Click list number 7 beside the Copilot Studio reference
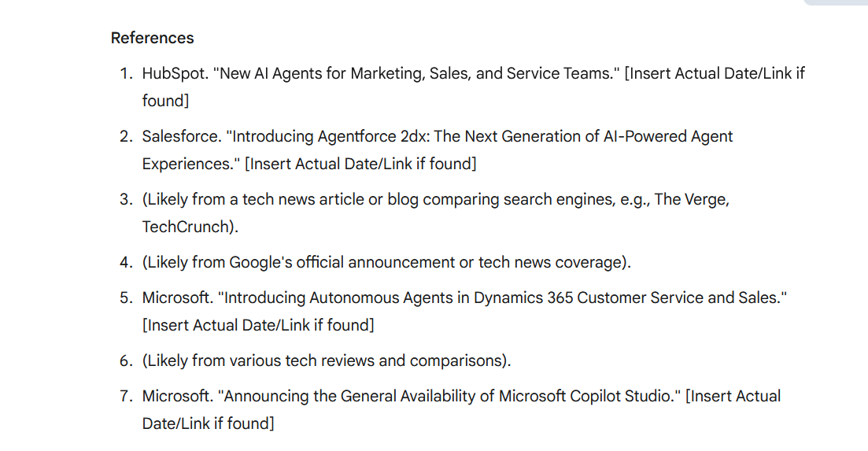This screenshot has width=868, height=451. [126, 397]
